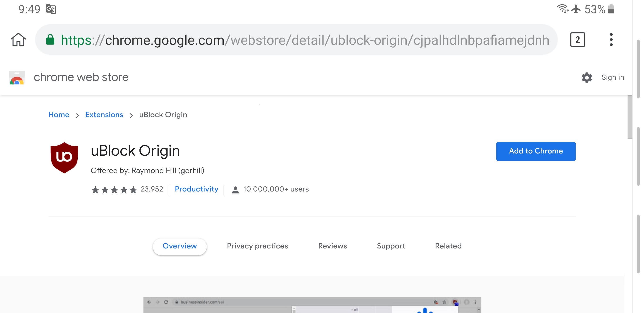Click the five-star rating display
Viewport: 644px width, 313px height.
pos(114,190)
